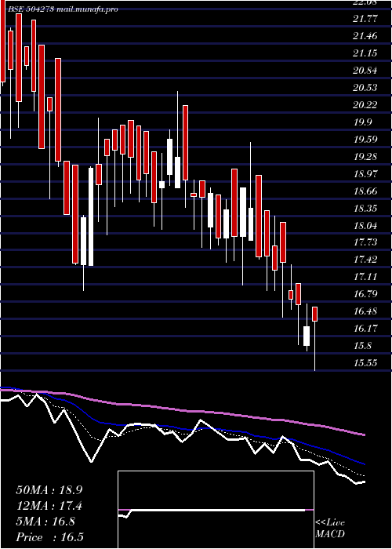Select the 21.15 price axis label
The width and height of the screenshot is (392, 549).
point(365,53)
